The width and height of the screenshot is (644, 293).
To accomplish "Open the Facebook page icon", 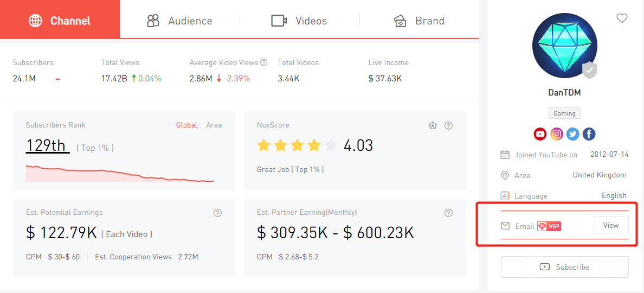I will click(x=589, y=134).
